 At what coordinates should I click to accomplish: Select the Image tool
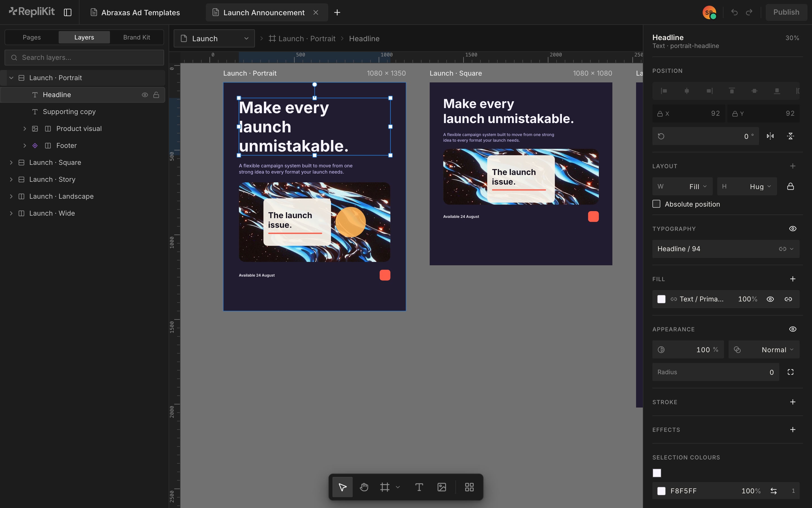pos(442,487)
